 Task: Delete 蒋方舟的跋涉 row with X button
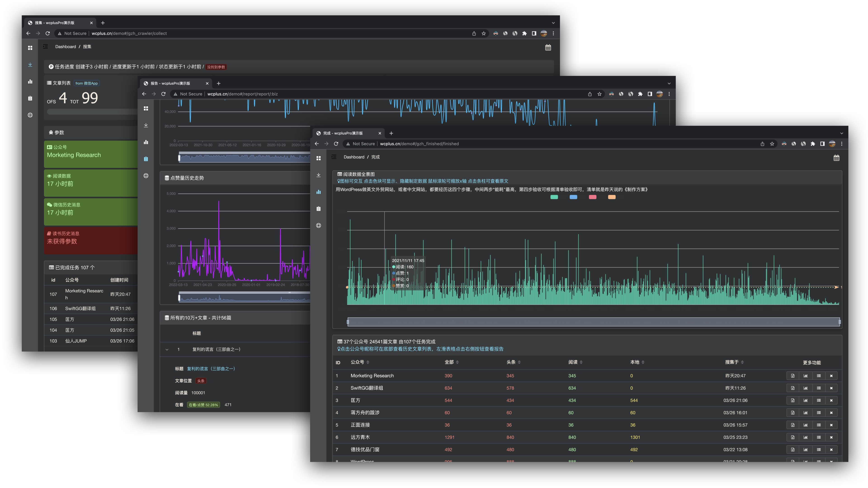pos(831,413)
